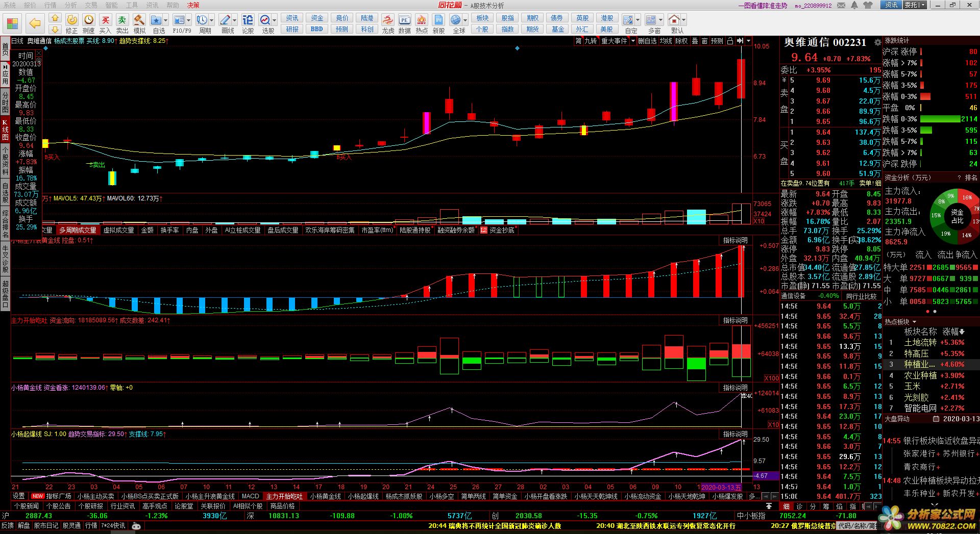Click the 代码/名称 search input field
The image size is (980, 534).
(861, 526)
